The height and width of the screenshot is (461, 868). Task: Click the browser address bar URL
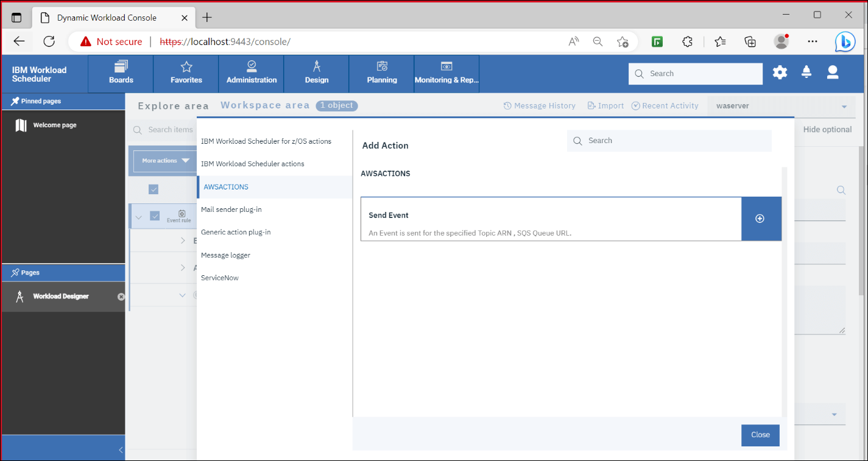(x=225, y=41)
